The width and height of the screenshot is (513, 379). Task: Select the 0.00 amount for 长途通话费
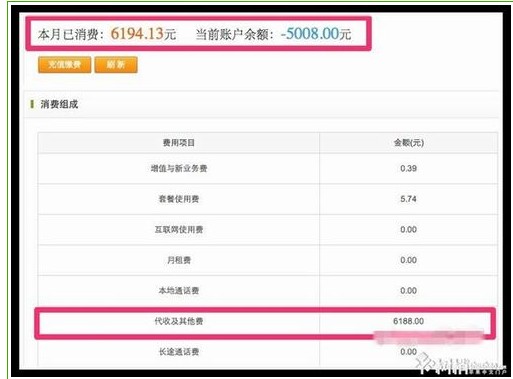409,352
